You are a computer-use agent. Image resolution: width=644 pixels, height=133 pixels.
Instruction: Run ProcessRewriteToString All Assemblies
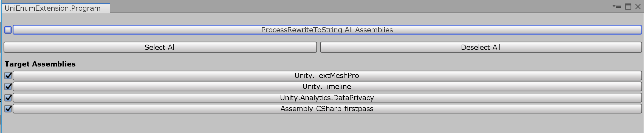(327, 30)
